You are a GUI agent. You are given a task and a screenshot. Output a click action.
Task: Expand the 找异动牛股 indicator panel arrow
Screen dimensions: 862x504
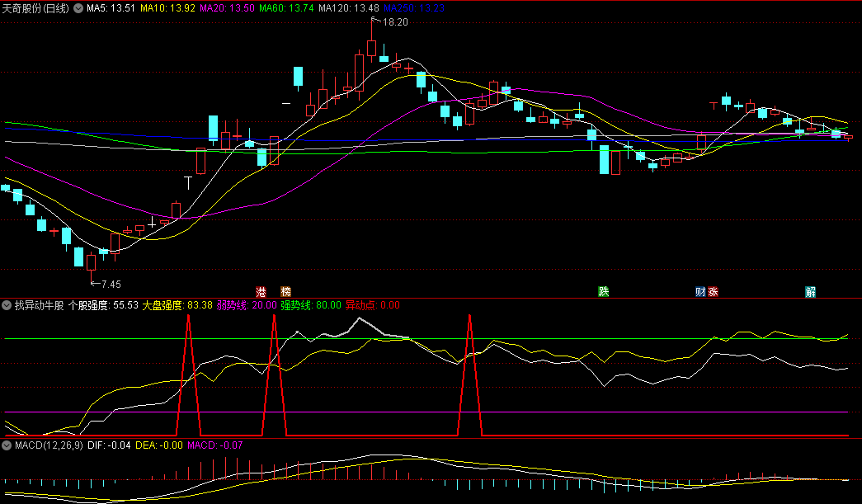point(7,305)
